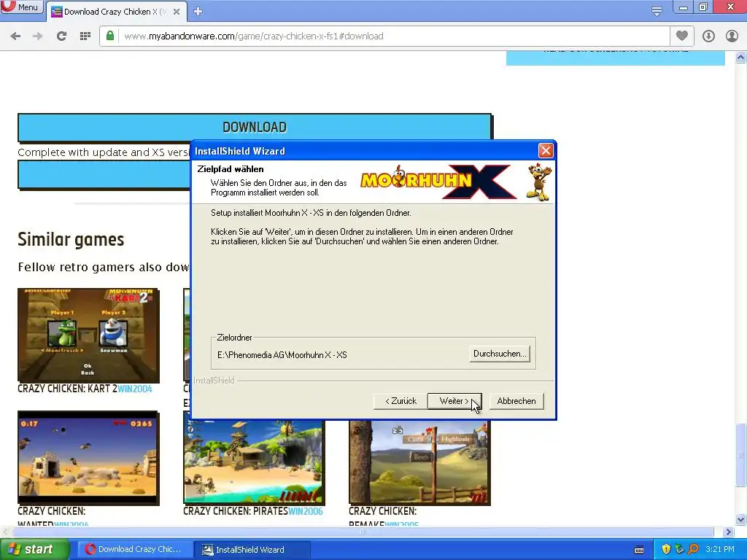Click the myabandonware URL in the address bar
The width and height of the screenshot is (747, 560).
tap(253, 36)
